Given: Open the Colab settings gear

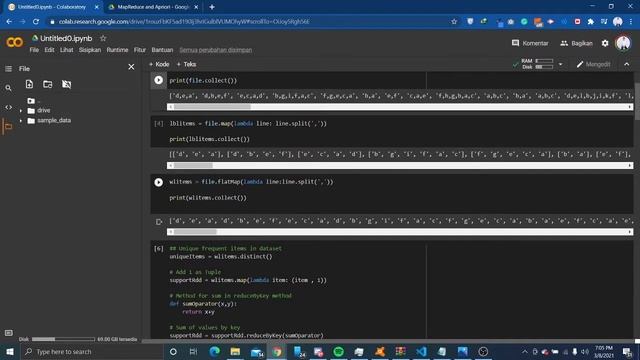Looking at the screenshot, I should coord(605,43).
